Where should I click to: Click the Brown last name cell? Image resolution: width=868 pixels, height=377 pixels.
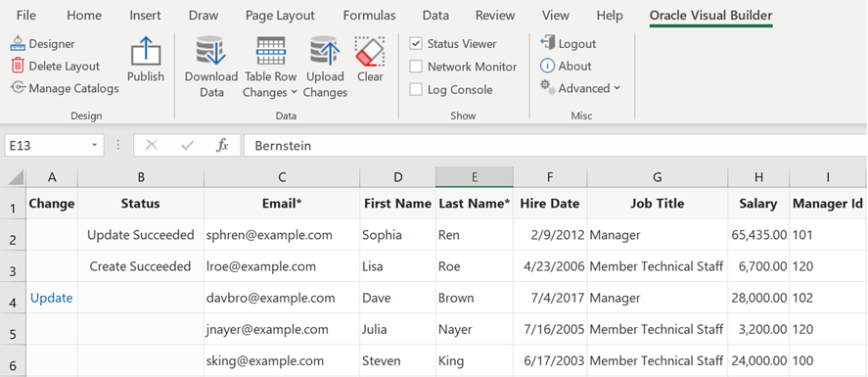point(474,298)
